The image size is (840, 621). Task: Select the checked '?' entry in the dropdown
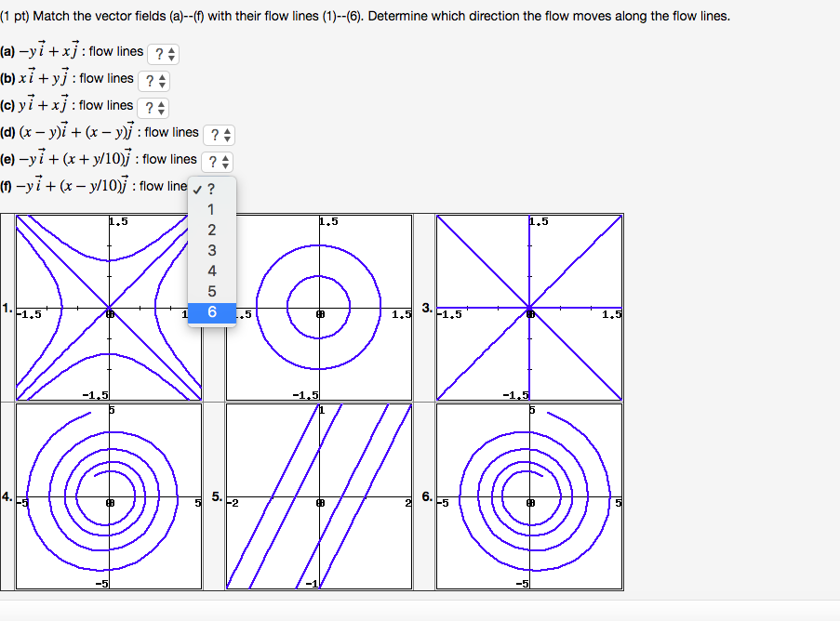211,189
